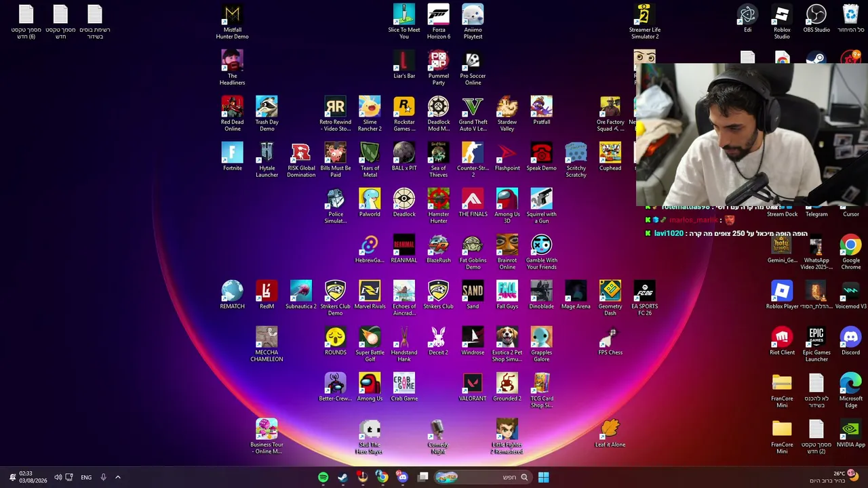Click the taskbar search box
The width and height of the screenshot is (868, 488).
(482, 477)
